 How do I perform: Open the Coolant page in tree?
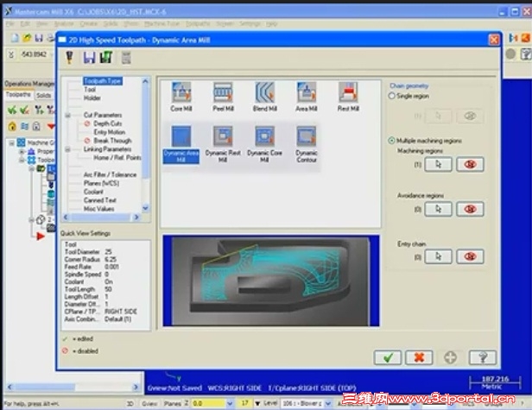[x=93, y=192]
